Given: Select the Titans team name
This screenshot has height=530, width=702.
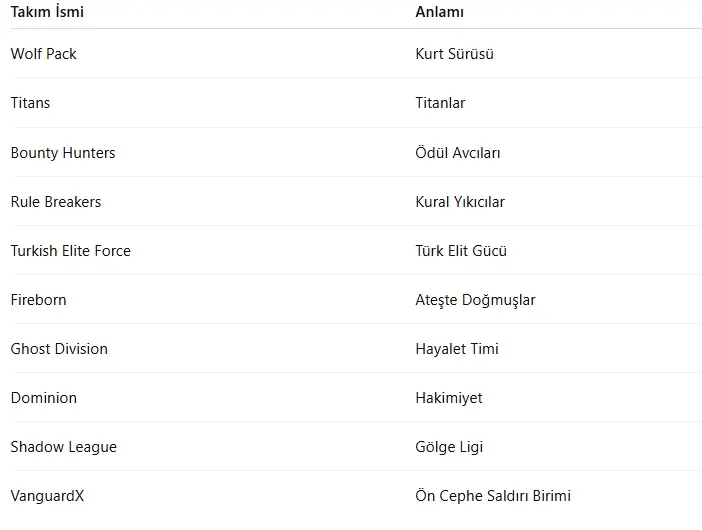Looking at the screenshot, I should (x=30, y=103).
